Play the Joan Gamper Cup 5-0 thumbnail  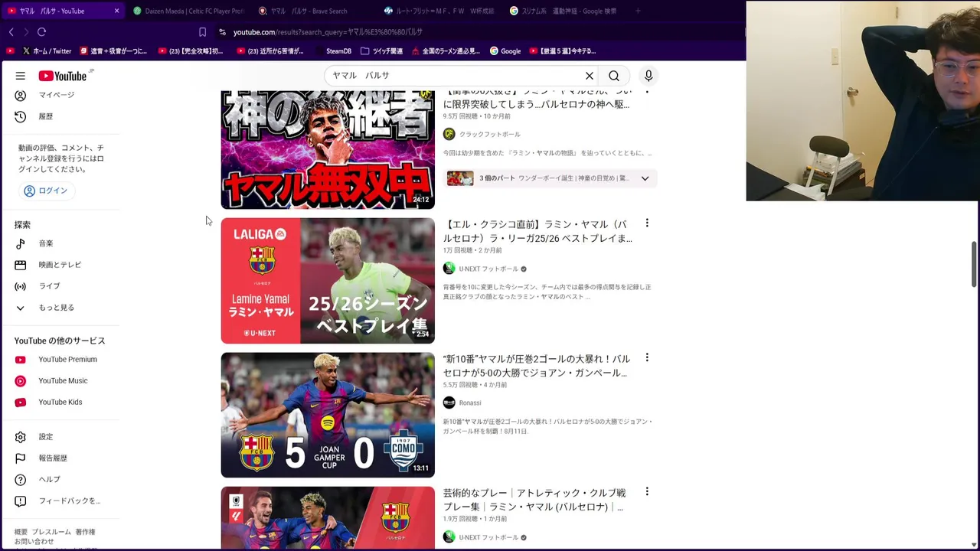[x=328, y=415]
